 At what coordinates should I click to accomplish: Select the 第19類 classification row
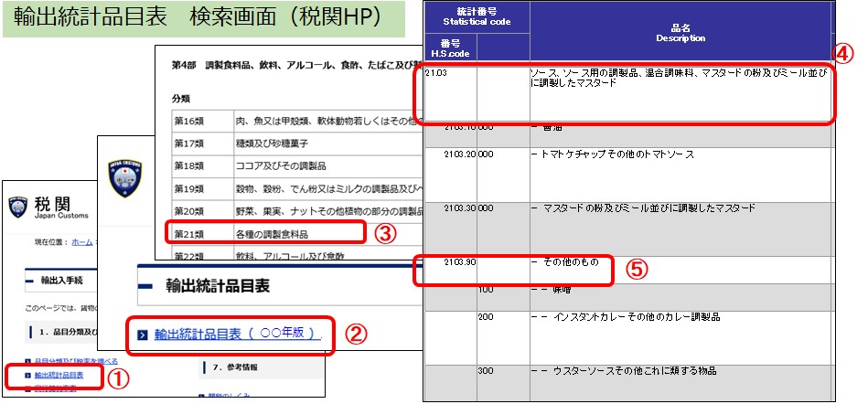coord(293,189)
